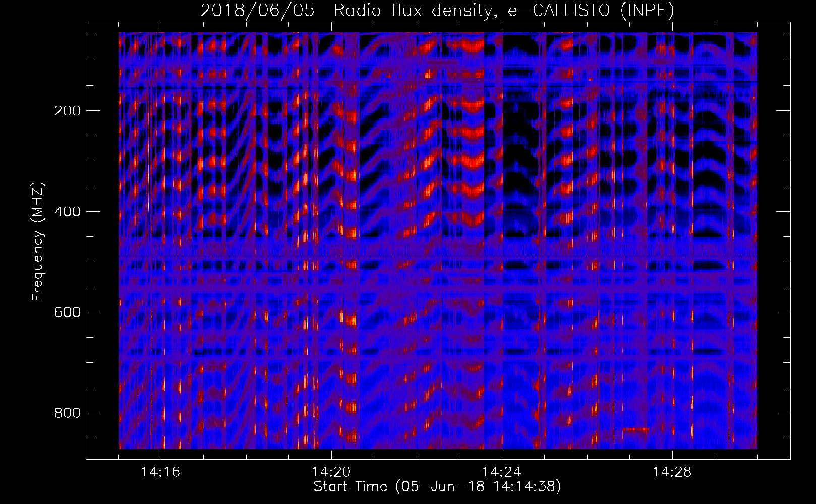Viewport: 816px width, 504px height.
Task: Click the plot title '2018/06/05 Radio flux density'
Action: 437,10
